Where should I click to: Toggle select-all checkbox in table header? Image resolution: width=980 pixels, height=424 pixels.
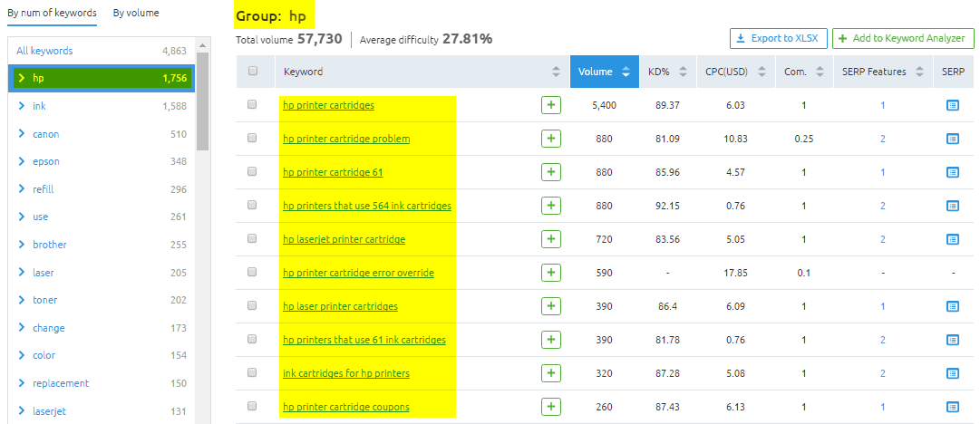253,72
